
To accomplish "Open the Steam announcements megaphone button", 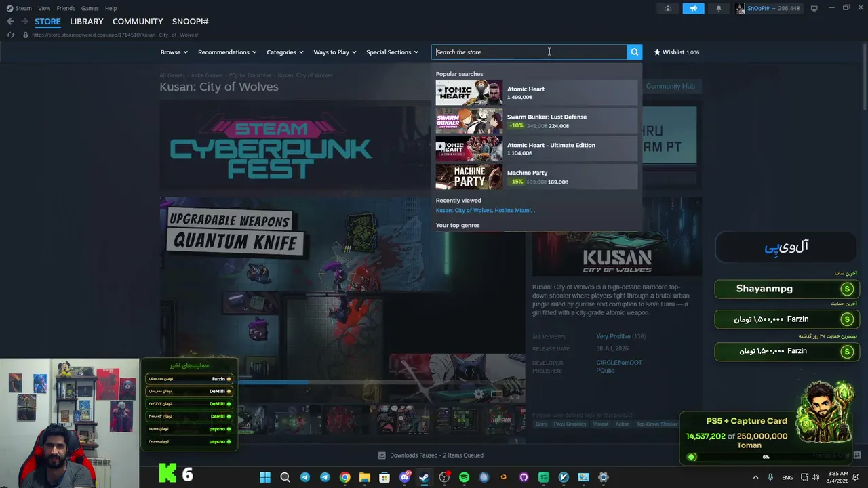I will (693, 8).
